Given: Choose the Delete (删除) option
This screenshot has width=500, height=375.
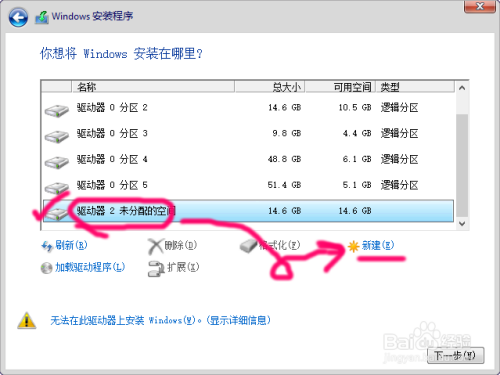Looking at the screenshot, I should tap(181, 245).
